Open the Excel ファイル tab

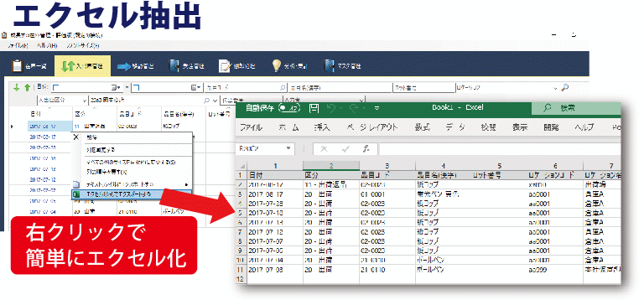click(x=251, y=127)
